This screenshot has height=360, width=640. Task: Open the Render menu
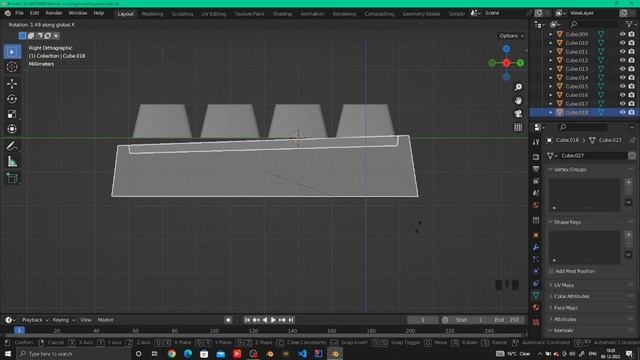coord(53,13)
